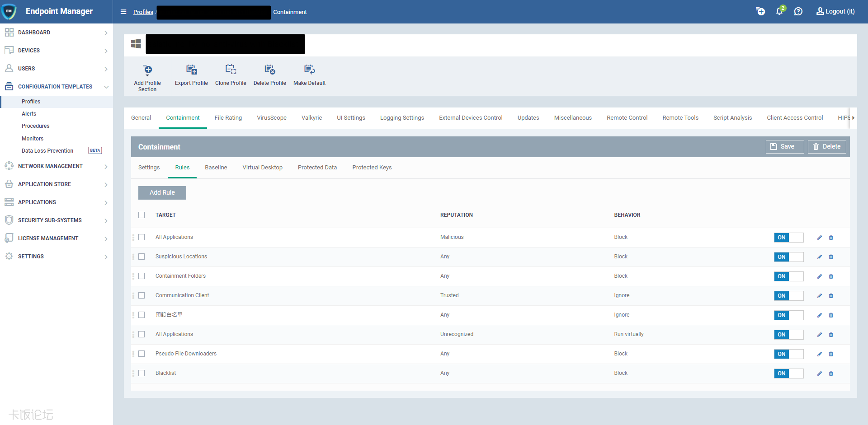Delete the Containment Folders rule
Viewport: 868px width, 425px height.
831,276
